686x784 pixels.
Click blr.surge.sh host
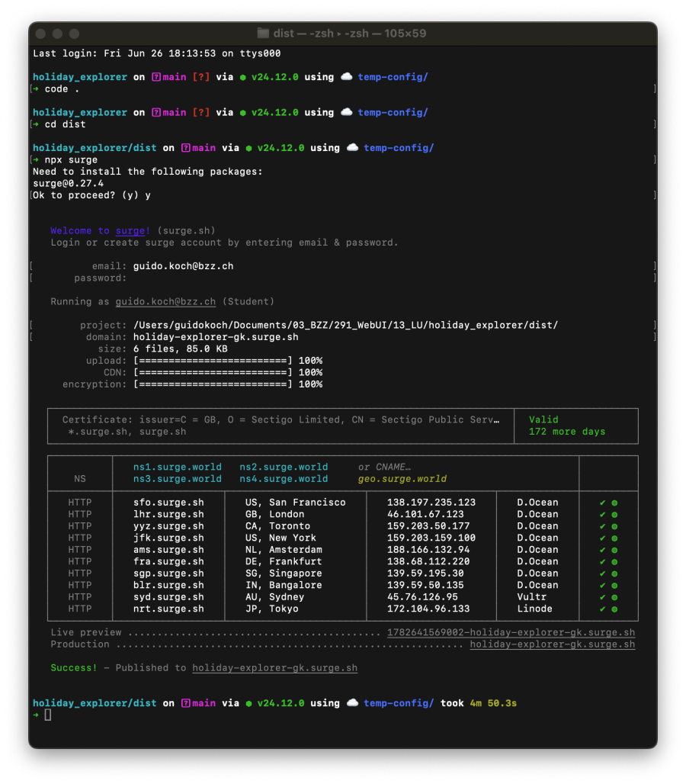coord(168,585)
